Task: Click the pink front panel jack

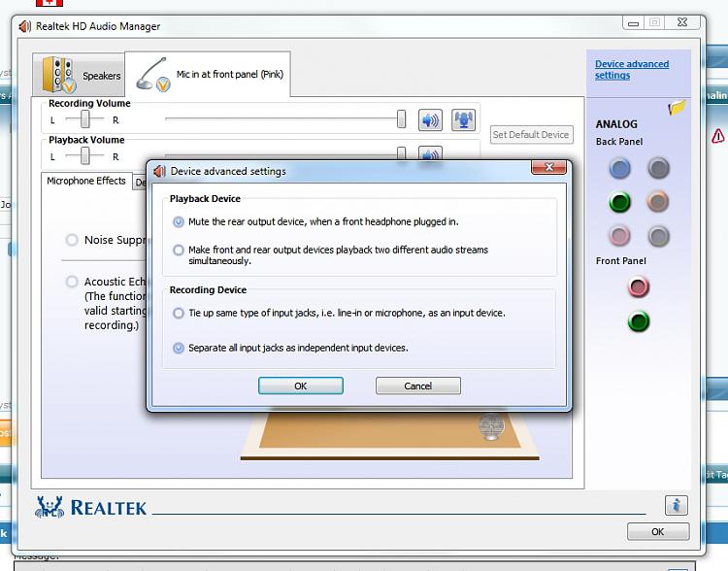Action: 639,286
